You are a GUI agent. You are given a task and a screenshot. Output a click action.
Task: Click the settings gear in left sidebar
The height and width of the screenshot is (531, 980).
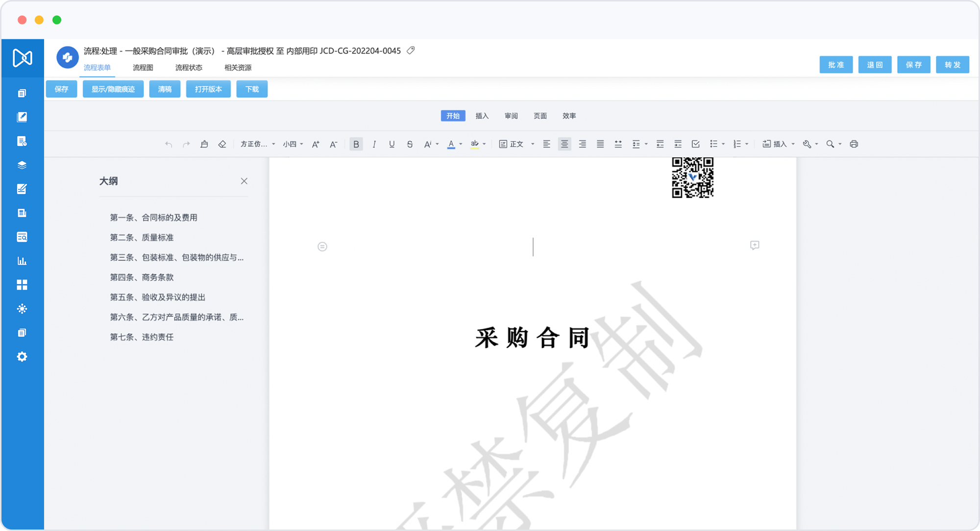[x=22, y=357]
